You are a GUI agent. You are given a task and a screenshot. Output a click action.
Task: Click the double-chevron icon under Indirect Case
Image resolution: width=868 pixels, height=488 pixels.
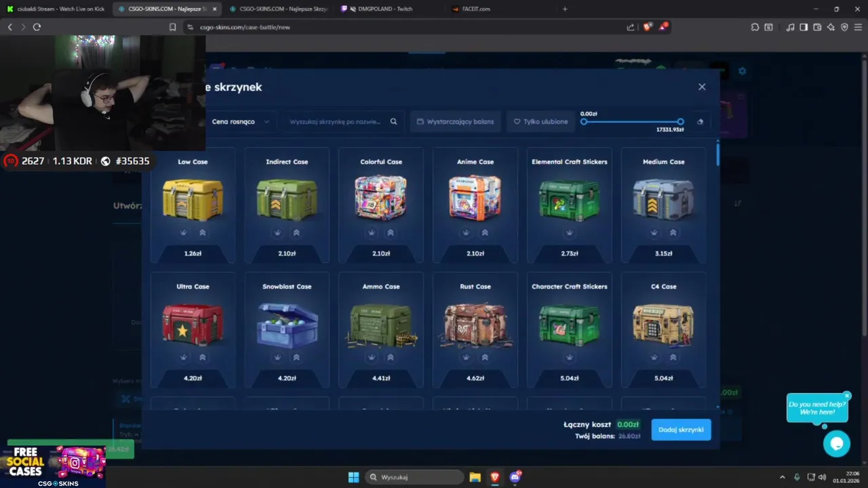click(x=296, y=232)
